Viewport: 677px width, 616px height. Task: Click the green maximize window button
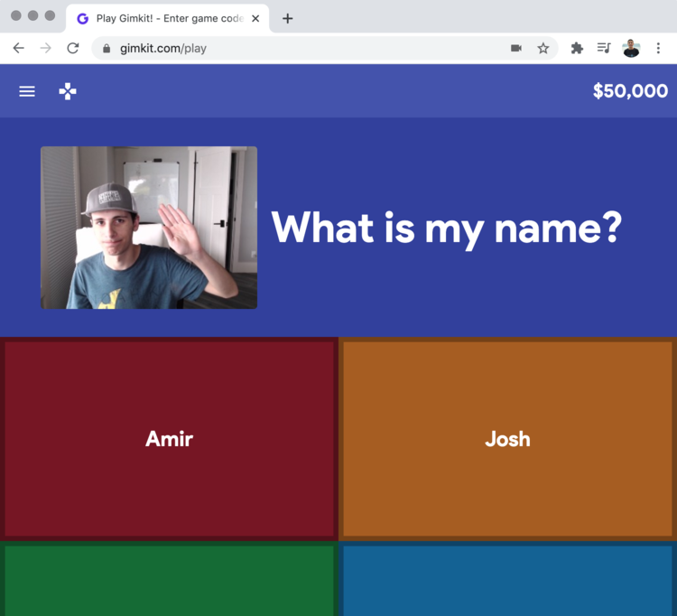[50, 15]
